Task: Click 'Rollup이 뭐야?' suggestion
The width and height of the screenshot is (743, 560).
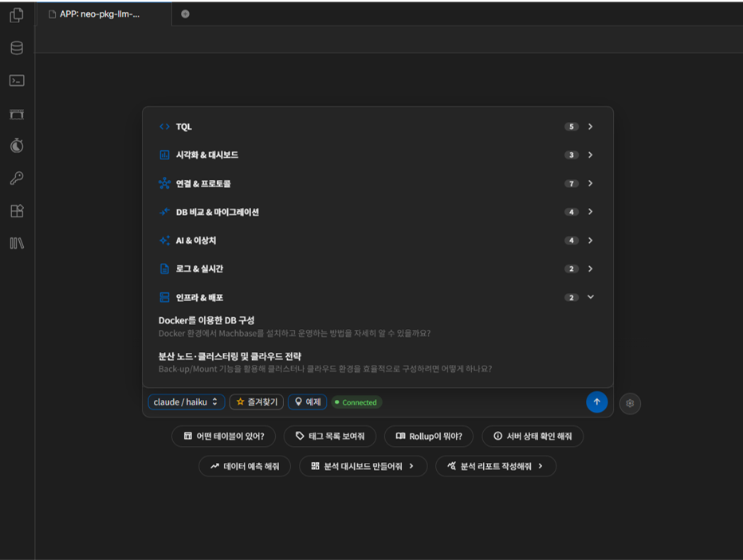Action: (x=429, y=436)
